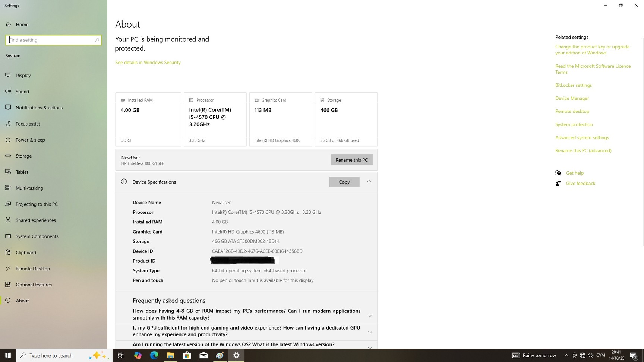Image resolution: width=644 pixels, height=362 pixels.
Task: Open the Multi-tasking settings page
Action: click(x=29, y=188)
